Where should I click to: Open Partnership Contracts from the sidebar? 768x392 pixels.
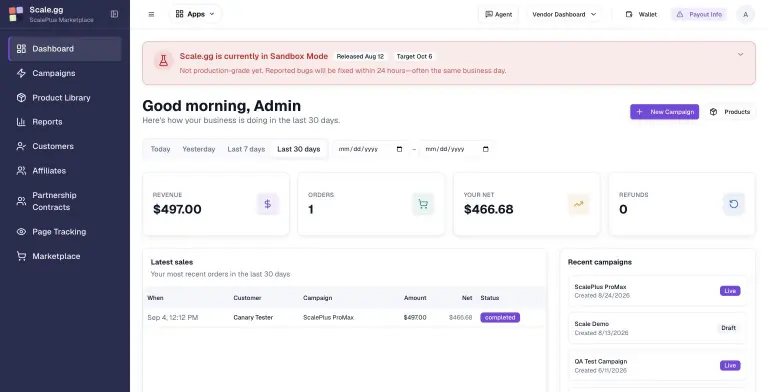(x=65, y=201)
